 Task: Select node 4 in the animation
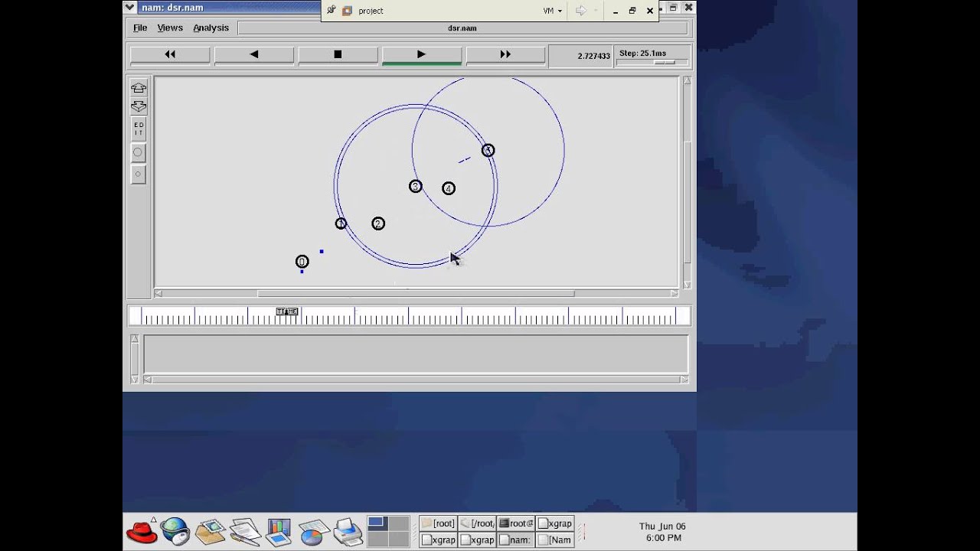point(449,188)
